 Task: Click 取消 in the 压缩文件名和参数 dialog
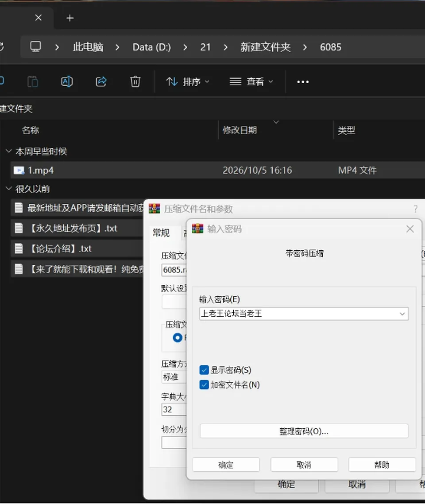coord(357,485)
